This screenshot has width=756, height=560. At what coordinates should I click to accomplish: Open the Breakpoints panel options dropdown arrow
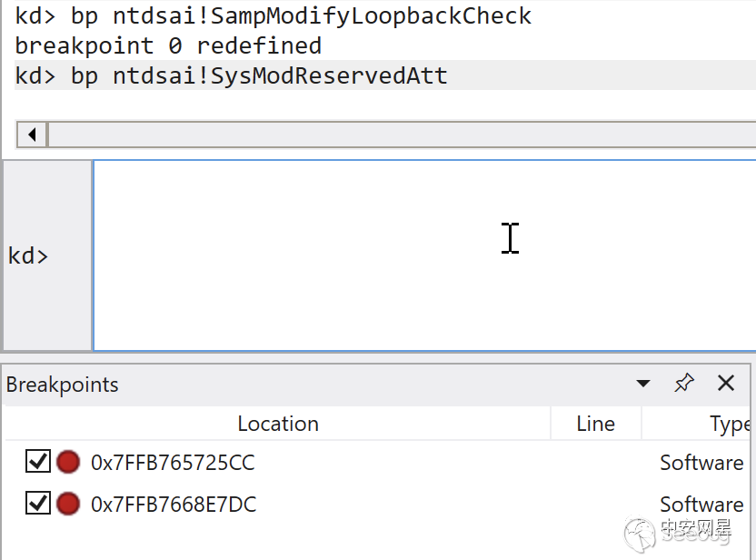[642, 384]
